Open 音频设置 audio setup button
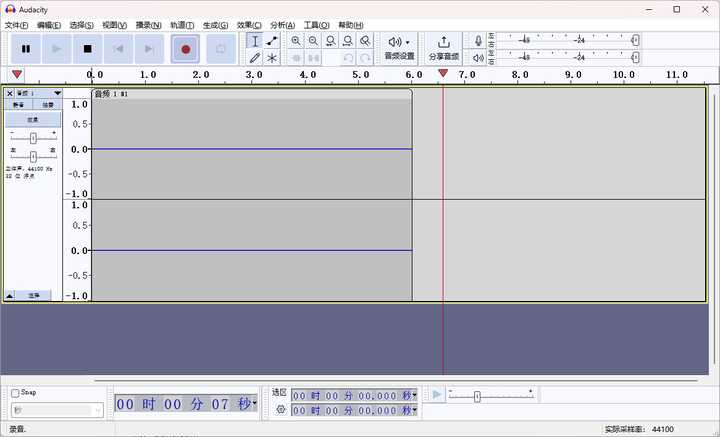Image resolution: width=720 pixels, height=437 pixels. click(x=399, y=49)
